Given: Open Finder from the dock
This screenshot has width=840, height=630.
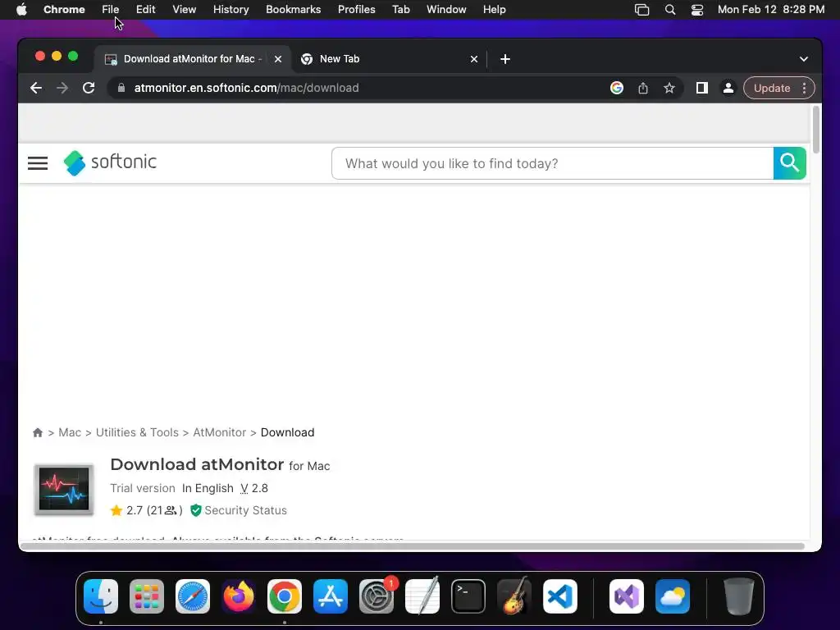Looking at the screenshot, I should coord(101,596).
